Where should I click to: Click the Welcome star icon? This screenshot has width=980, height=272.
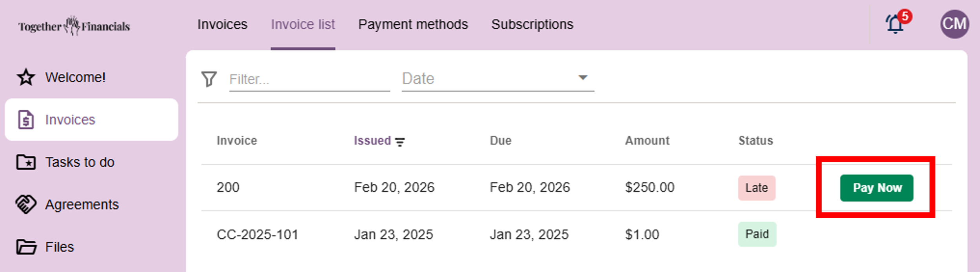coord(26,77)
